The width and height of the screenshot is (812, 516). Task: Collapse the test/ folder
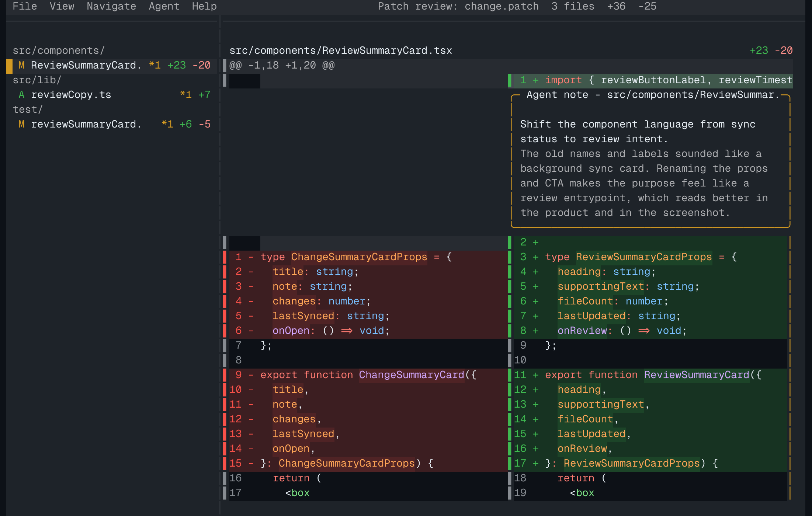(28, 109)
